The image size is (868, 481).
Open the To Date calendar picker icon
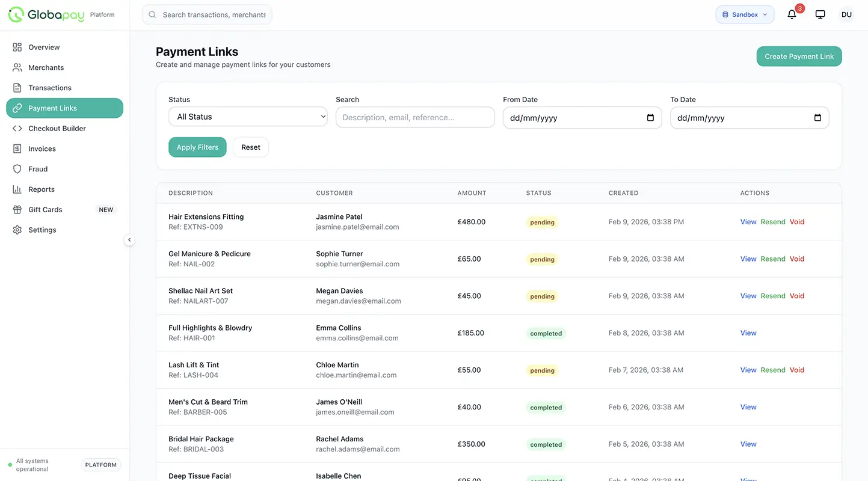coord(817,118)
